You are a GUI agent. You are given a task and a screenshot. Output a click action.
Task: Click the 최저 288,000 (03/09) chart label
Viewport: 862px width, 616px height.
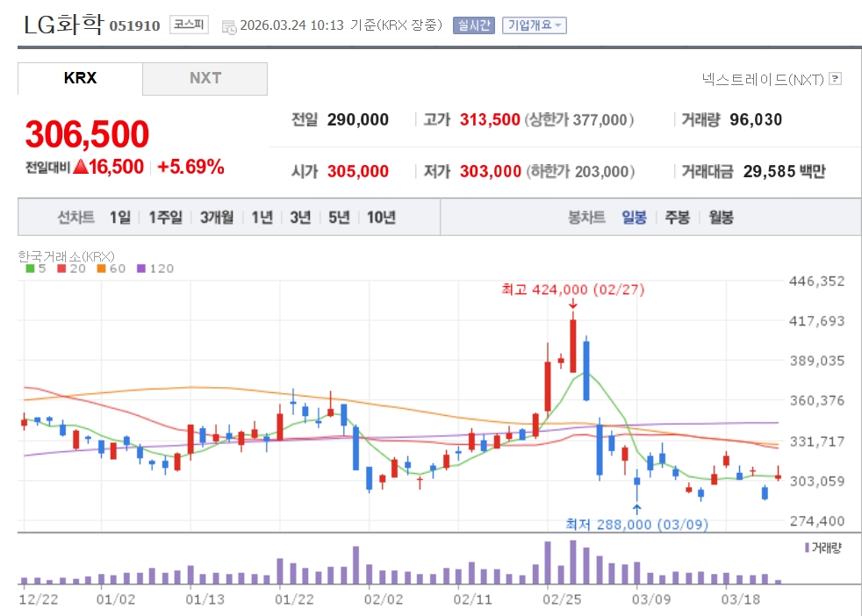tap(637, 524)
